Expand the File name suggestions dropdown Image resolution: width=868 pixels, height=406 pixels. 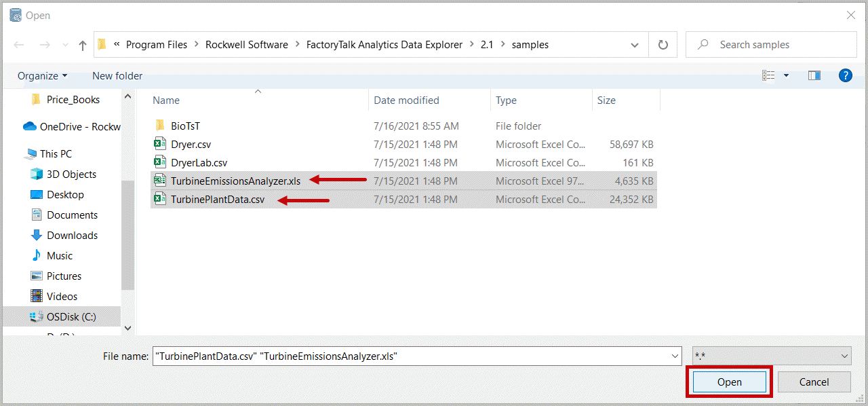pos(674,356)
